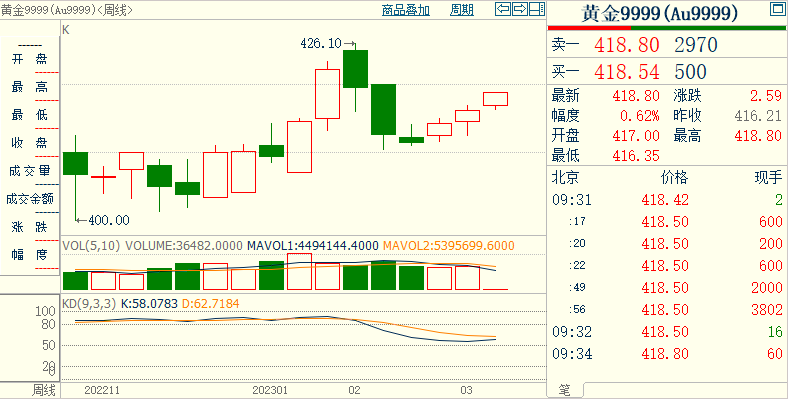Open the 商品叠加 overlay link
This screenshot has height=399, width=788.
406,10
